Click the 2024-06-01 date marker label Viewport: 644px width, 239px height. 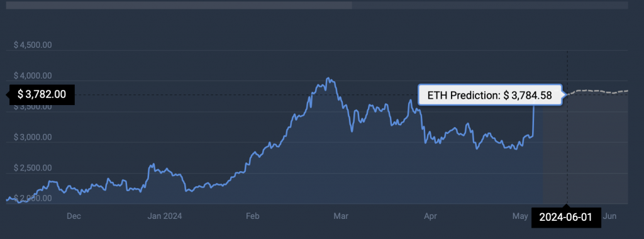[566, 218]
